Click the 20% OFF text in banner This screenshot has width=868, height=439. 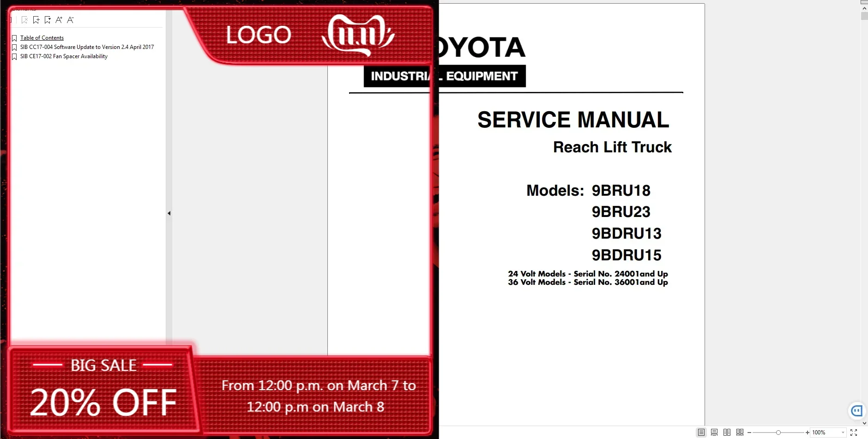tap(103, 402)
